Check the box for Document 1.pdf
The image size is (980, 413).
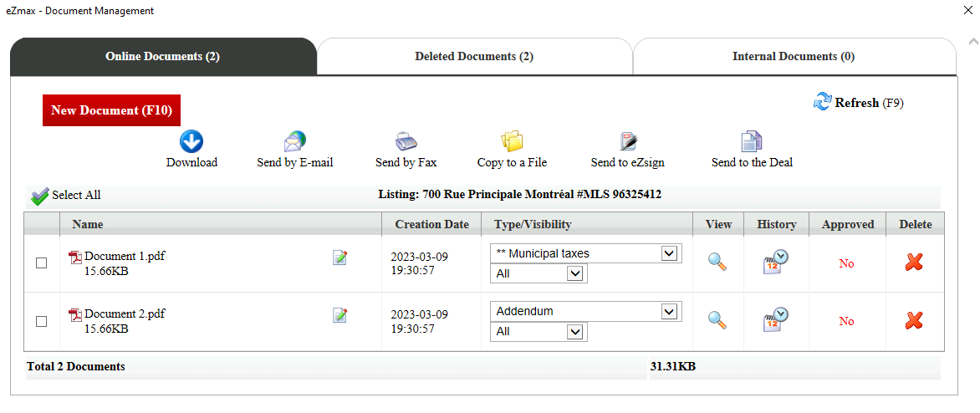click(x=41, y=263)
